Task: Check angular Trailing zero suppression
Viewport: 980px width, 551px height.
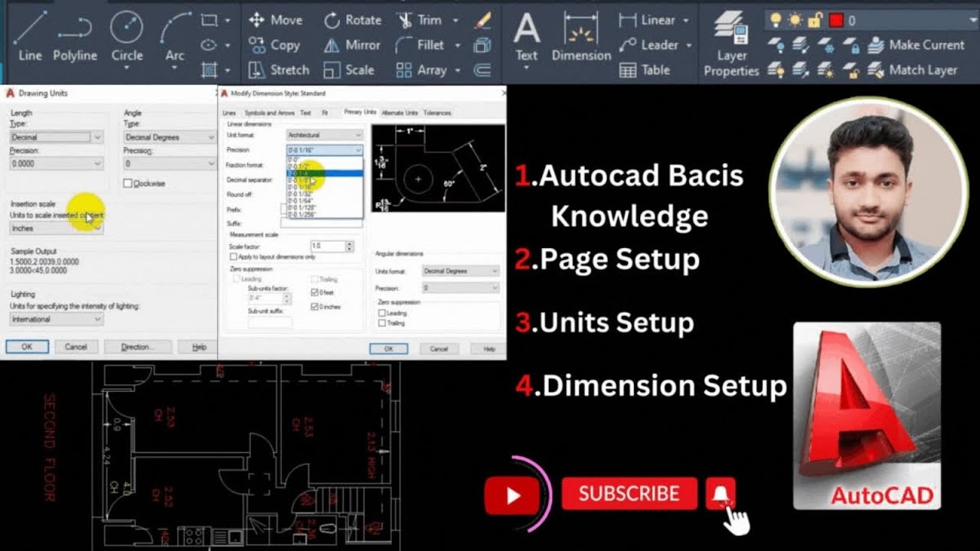Action: tap(383, 323)
